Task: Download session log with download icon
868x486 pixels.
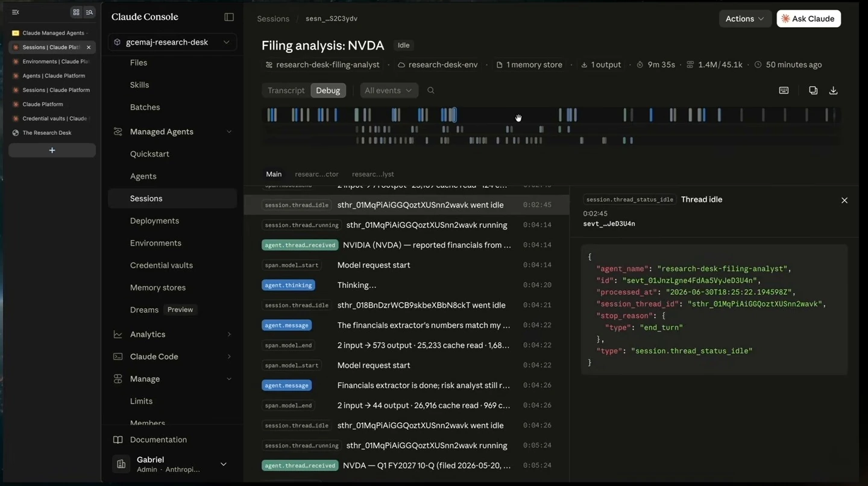Action: click(x=834, y=90)
